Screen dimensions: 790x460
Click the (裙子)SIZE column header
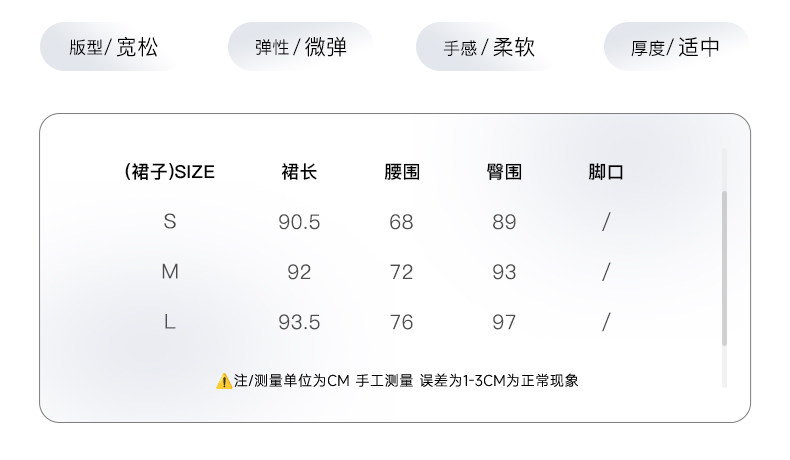click(170, 172)
